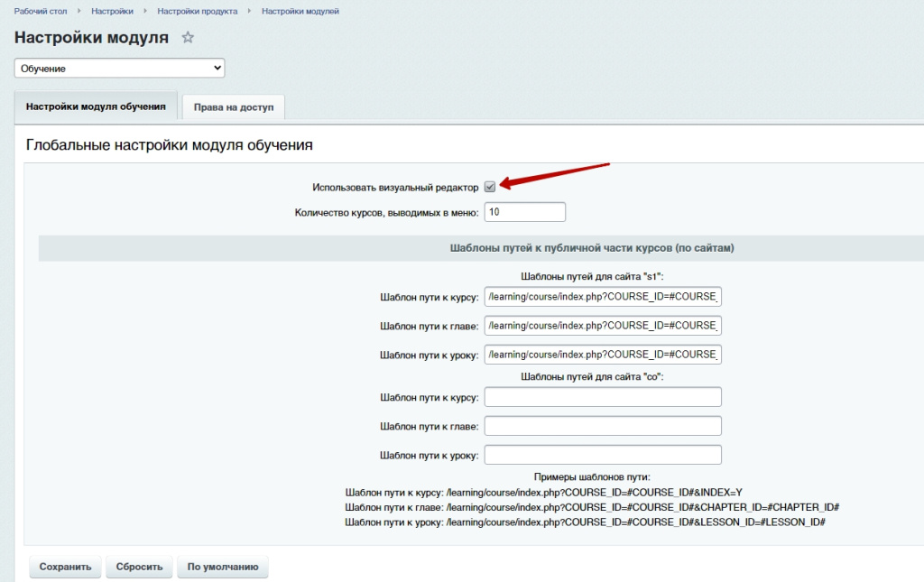
Task: Toggle the visual editor checkbox
Action: [490, 187]
